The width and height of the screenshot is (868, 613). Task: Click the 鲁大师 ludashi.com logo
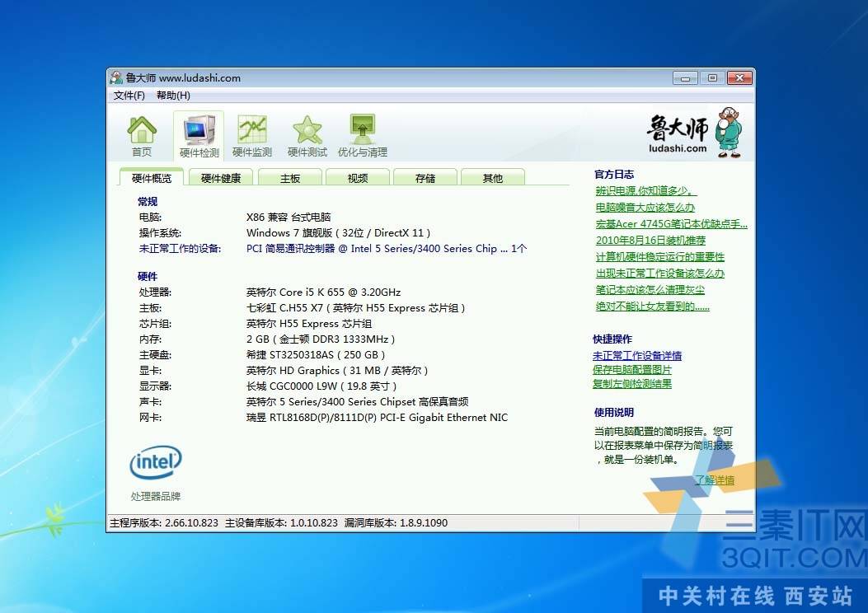[x=693, y=133]
